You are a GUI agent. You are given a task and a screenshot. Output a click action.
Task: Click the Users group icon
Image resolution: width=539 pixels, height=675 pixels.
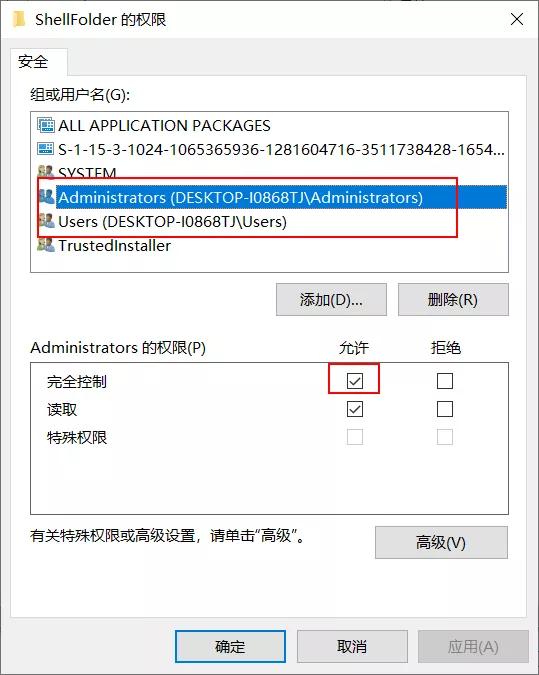(x=46, y=221)
